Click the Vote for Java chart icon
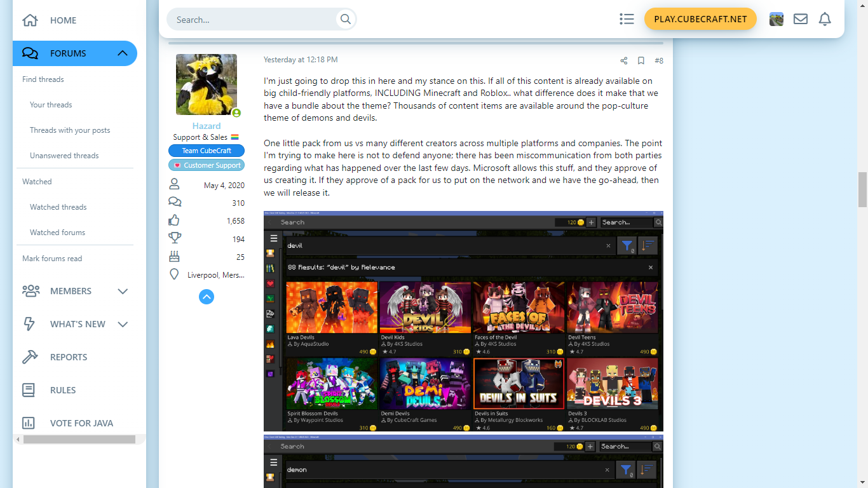The image size is (868, 488). pyautogui.click(x=29, y=423)
